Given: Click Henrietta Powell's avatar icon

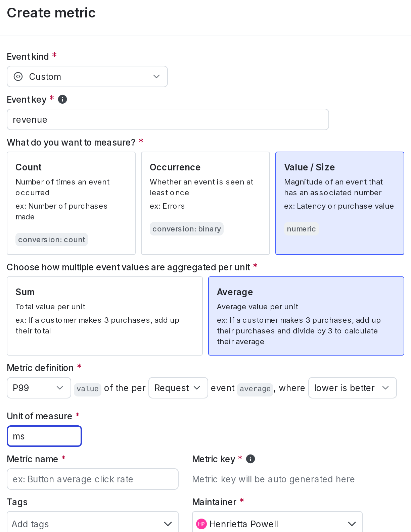Looking at the screenshot, I should pyautogui.click(x=201, y=524).
